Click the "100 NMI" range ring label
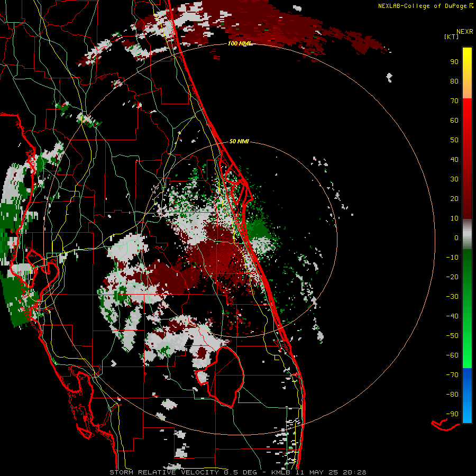 [x=240, y=44]
